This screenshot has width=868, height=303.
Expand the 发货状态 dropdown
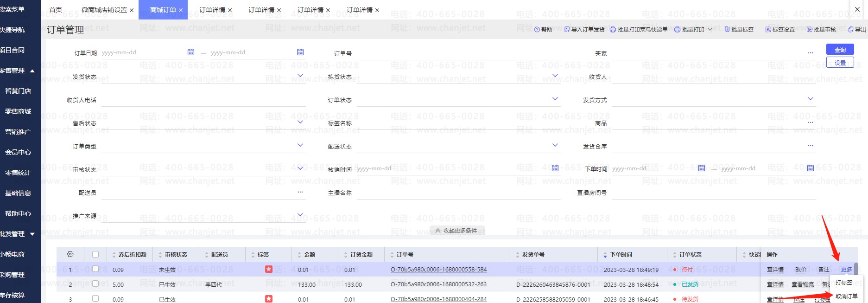tap(300, 76)
